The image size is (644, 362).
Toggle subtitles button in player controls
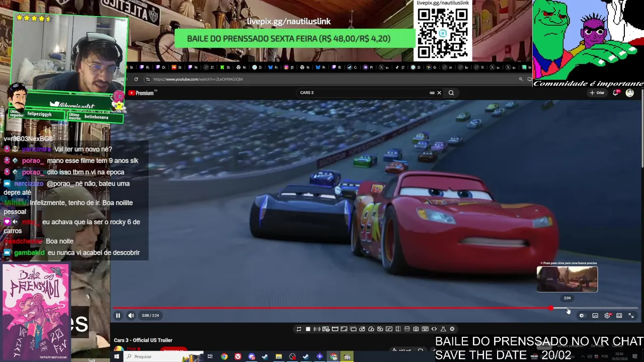click(595, 315)
